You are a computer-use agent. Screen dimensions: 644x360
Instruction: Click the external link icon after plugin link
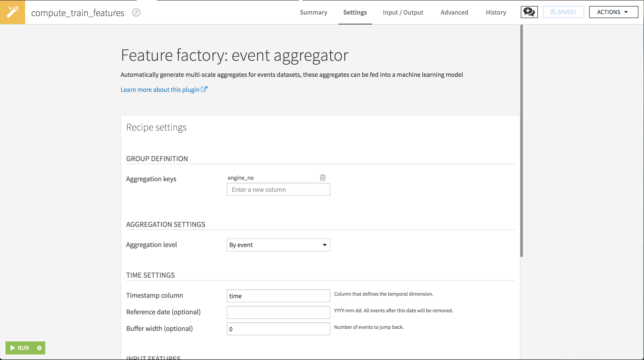point(204,89)
